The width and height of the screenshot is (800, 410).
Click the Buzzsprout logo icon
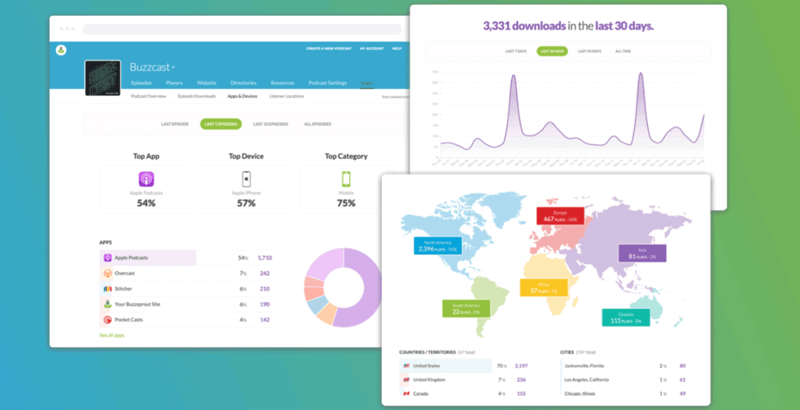pyautogui.click(x=61, y=50)
